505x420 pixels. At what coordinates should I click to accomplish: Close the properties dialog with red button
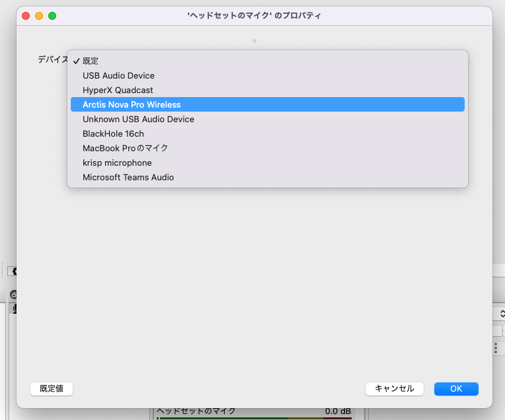[26, 16]
